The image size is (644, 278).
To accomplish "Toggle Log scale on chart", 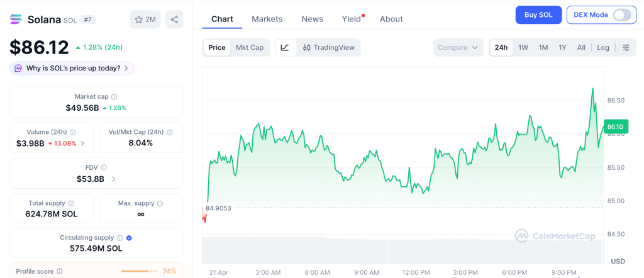I will [602, 48].
